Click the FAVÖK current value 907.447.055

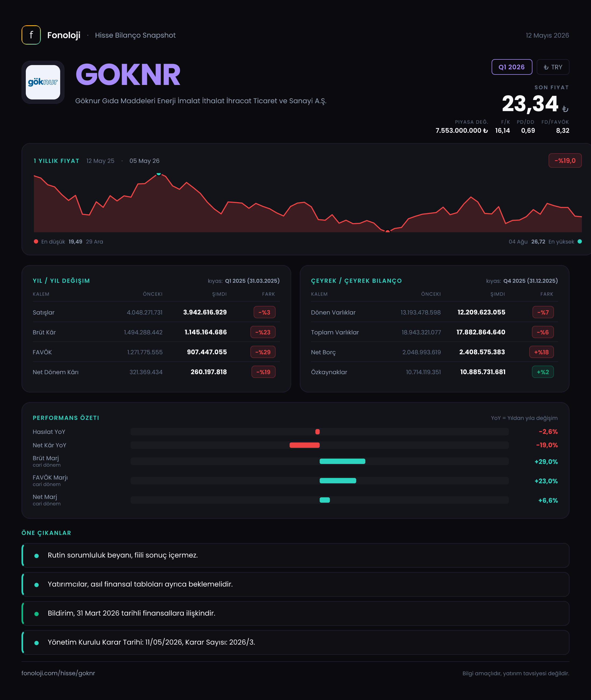[x=207, y=352]
